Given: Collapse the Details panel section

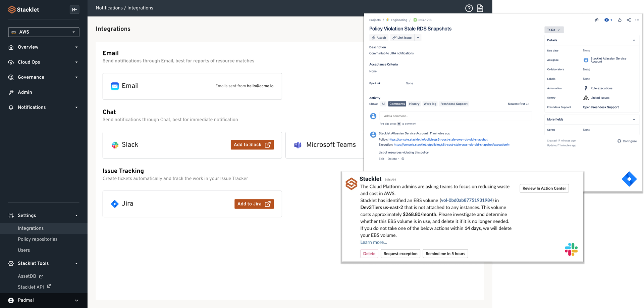Looking at the screenshot, I should click(634, 40).
